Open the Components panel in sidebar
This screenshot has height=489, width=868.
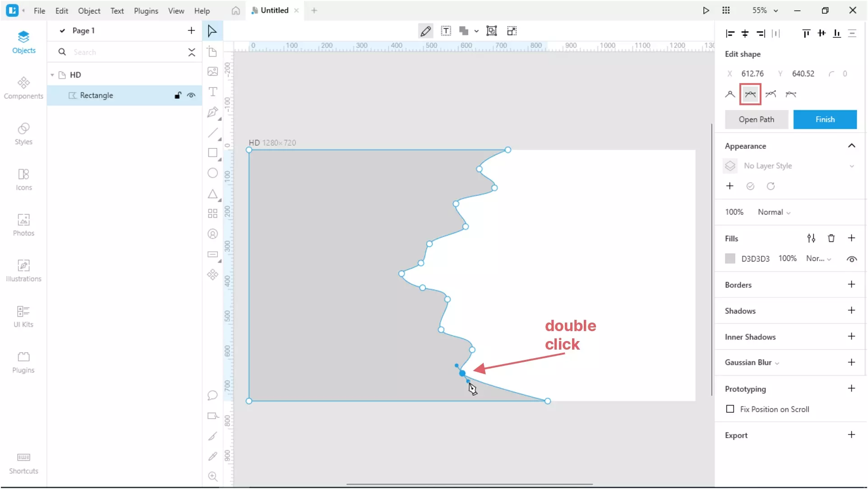[x=23, y=88]
